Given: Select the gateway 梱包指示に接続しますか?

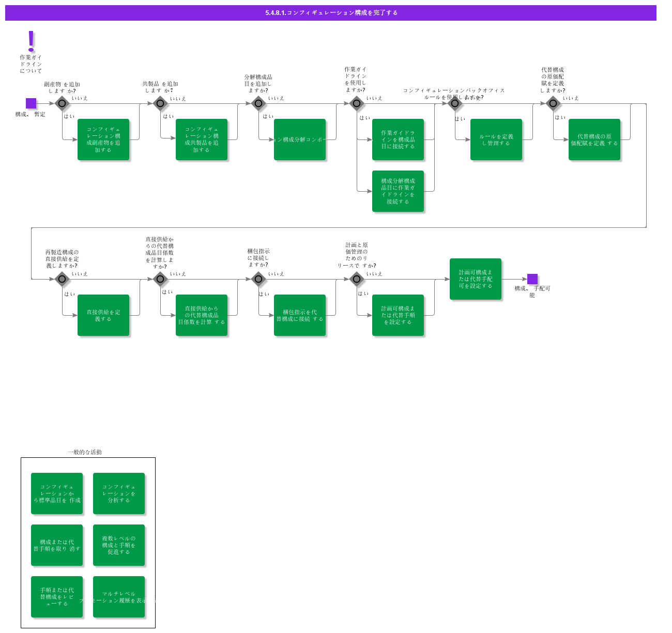Looking at the screenshot, I should click(258, 279).
